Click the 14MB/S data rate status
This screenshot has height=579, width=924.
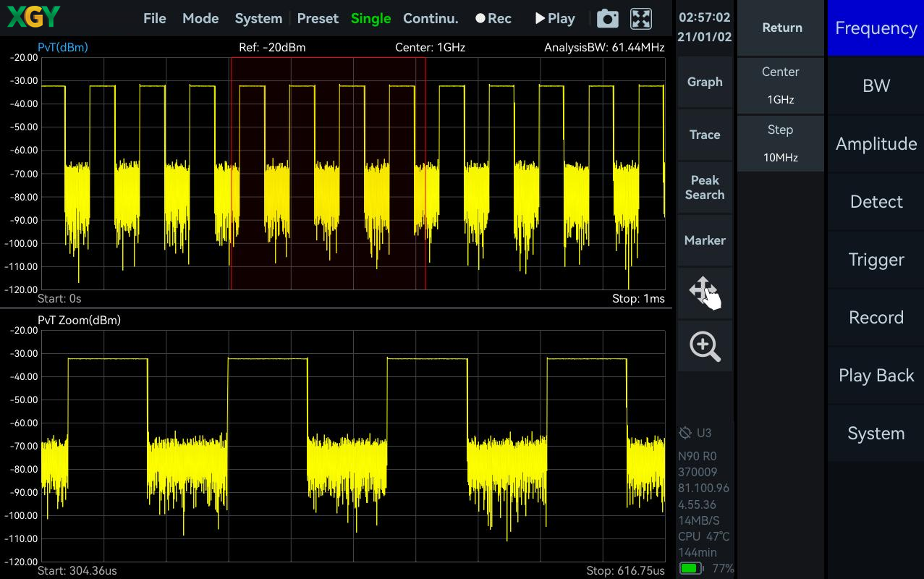(699, 520)
